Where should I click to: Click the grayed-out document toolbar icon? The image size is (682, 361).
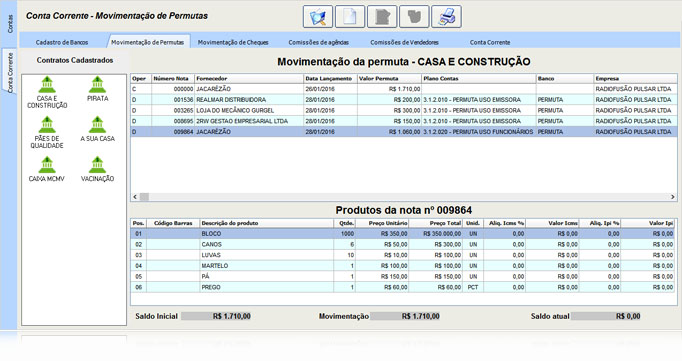(382, 17)
